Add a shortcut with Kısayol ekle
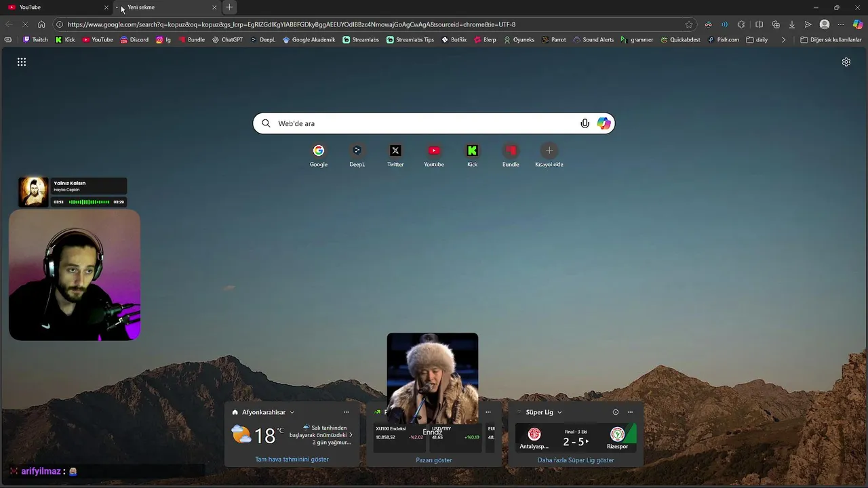The width and height of the screenshot is (868, 488). click(549, 155)
